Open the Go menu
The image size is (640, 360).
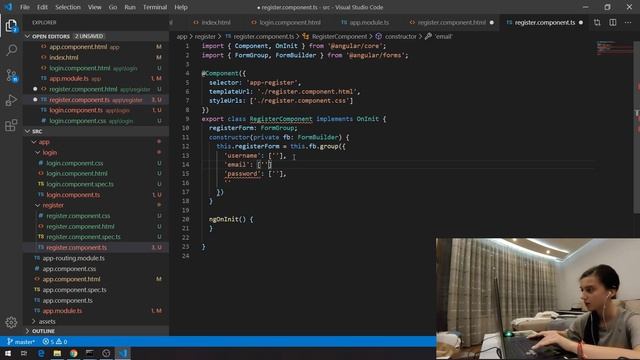tap(113, 7)
